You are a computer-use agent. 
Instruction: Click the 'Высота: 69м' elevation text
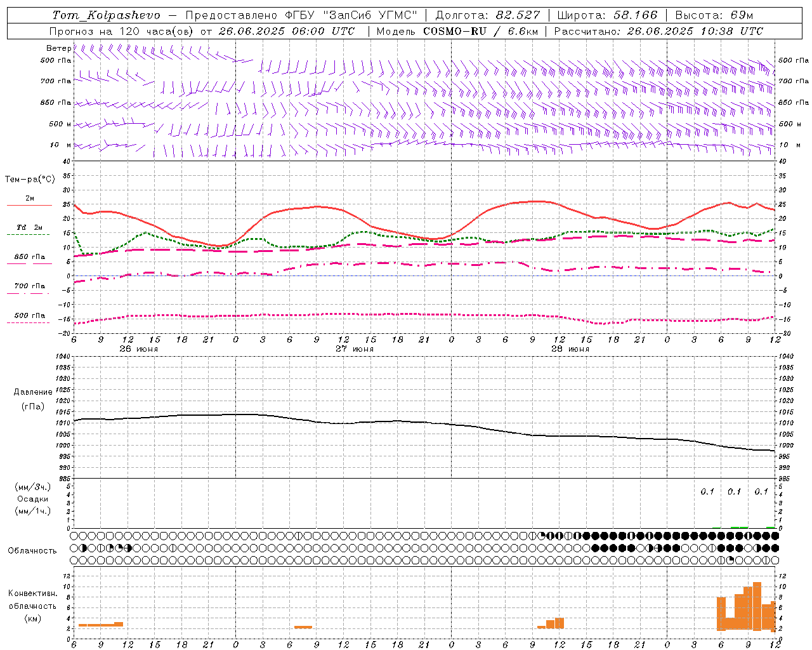click(x=714, y=15)
